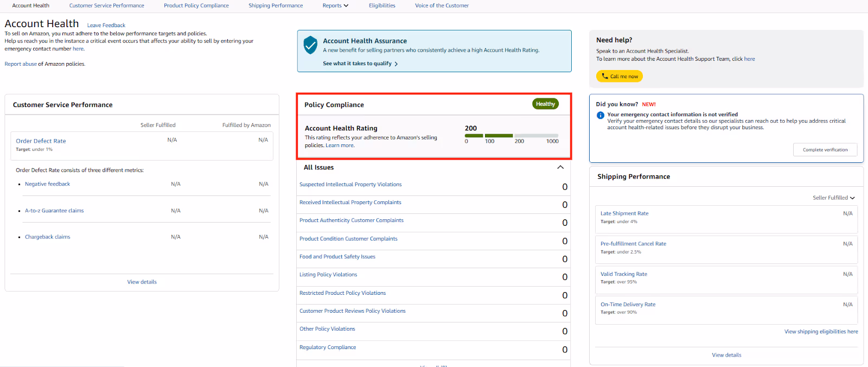The image size is (868, 367).
Task: Open the Order Defect Rate link
Action: pyautogui.click(x=41, y=141)
